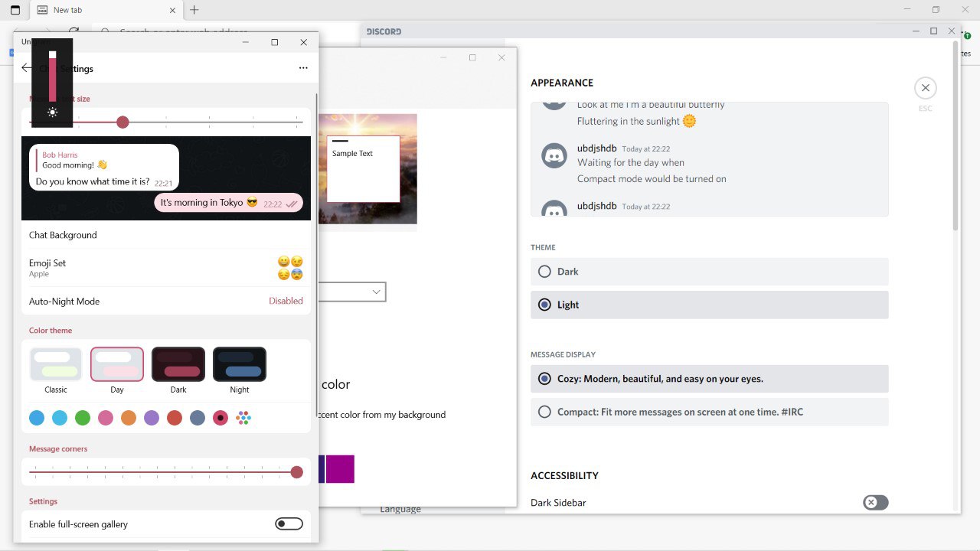This screenshot has height=551, width=980.
Task: Go back using the Chat Settings arrow
Action: coord(26,68)
